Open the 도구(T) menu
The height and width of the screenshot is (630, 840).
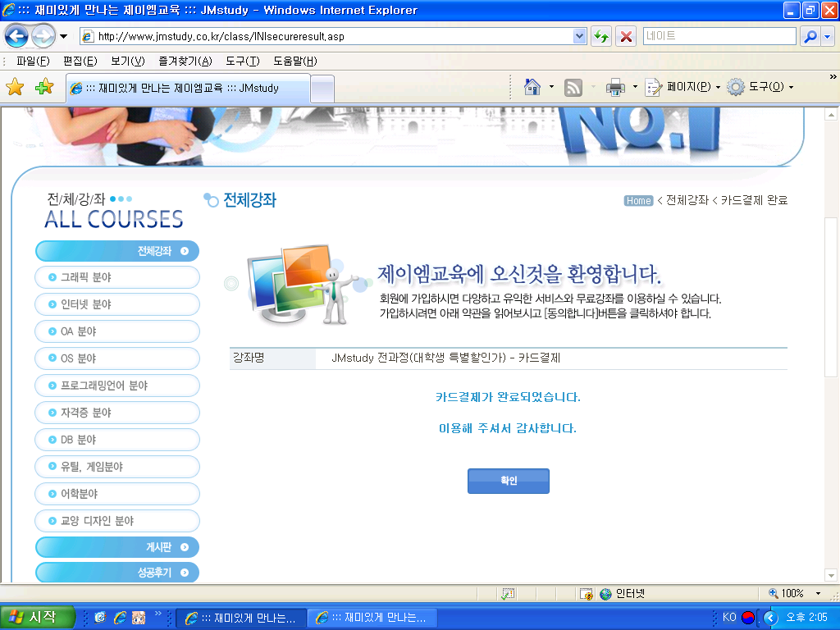tap(242, 61)
